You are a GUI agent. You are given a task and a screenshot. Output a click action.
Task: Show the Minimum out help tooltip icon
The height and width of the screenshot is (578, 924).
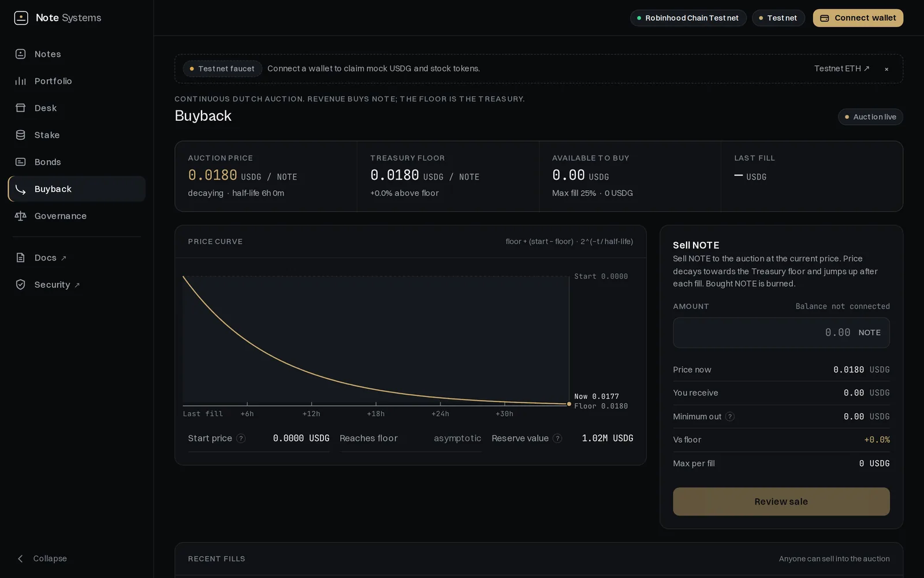[730, 417]
